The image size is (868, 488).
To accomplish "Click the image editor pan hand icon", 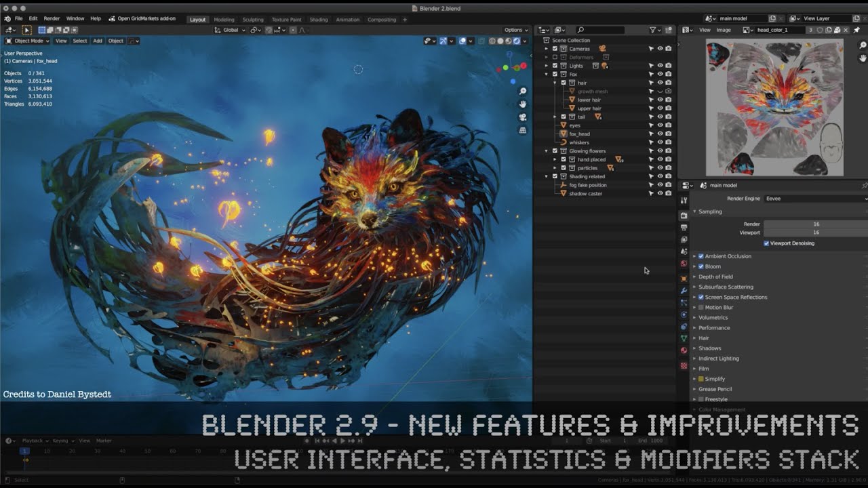I will click(x=863, y=58).
